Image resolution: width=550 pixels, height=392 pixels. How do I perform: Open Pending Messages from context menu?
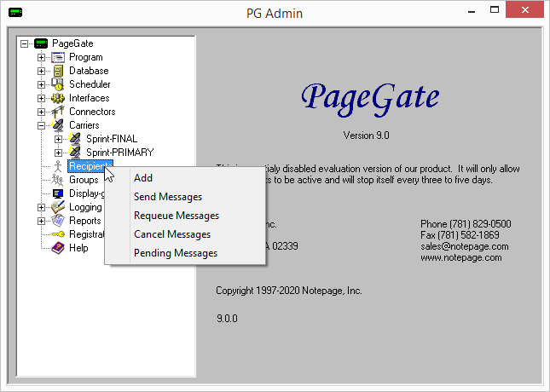point(185,253)
